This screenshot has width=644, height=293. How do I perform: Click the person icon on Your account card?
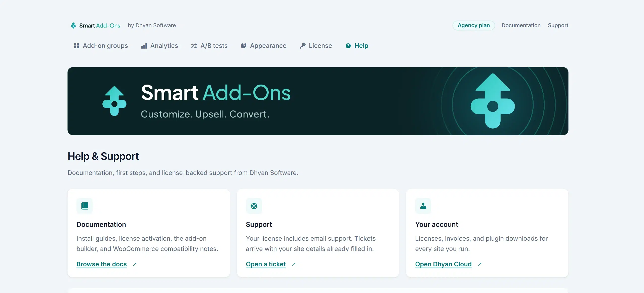tap(423, 206)
